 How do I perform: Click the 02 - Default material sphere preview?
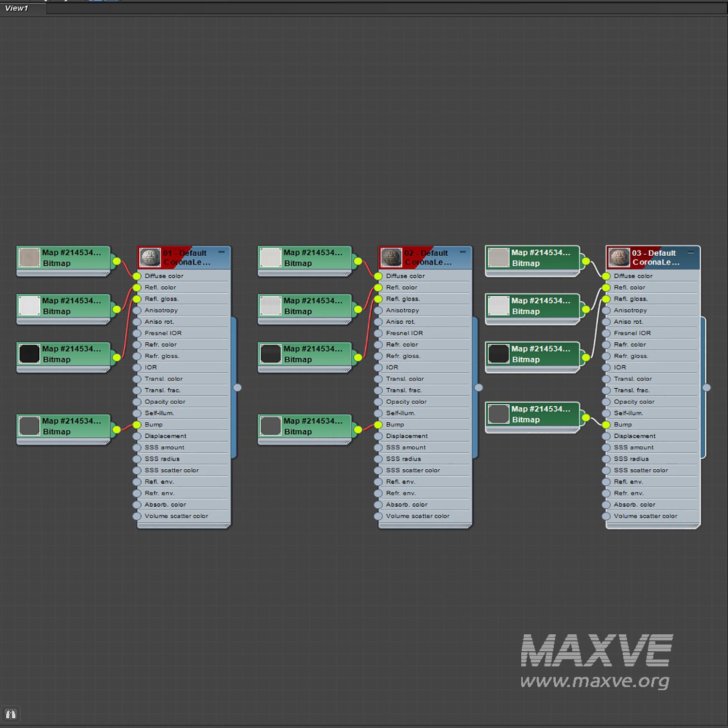391,258
